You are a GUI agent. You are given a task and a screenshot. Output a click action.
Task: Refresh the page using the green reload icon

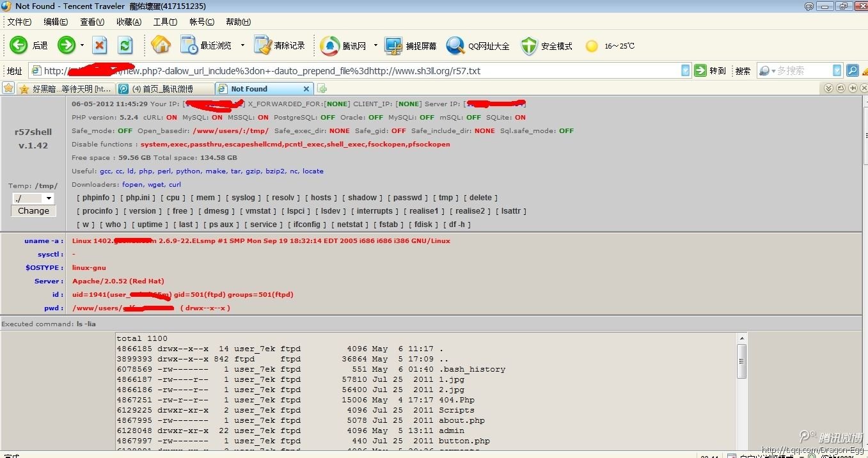pos(125,45)
